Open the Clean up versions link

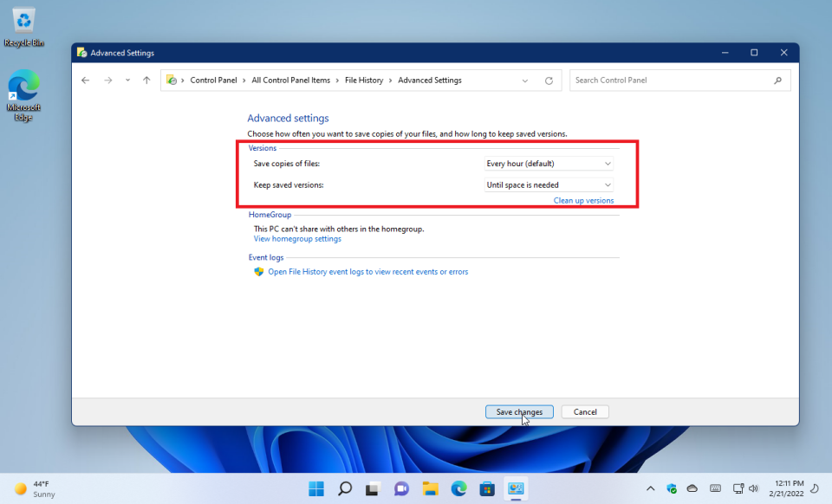[583, 200]
